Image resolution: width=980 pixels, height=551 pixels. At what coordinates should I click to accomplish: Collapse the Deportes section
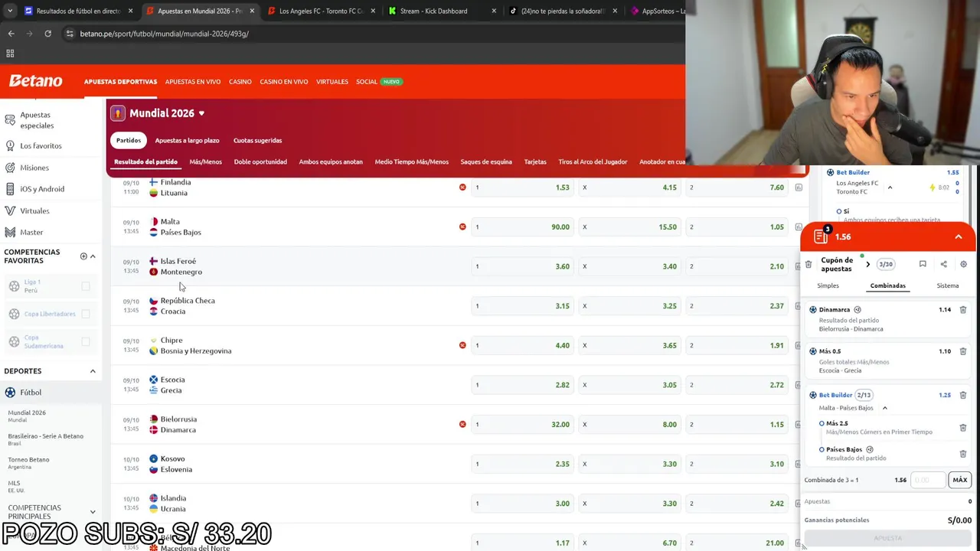pos(93,371)
